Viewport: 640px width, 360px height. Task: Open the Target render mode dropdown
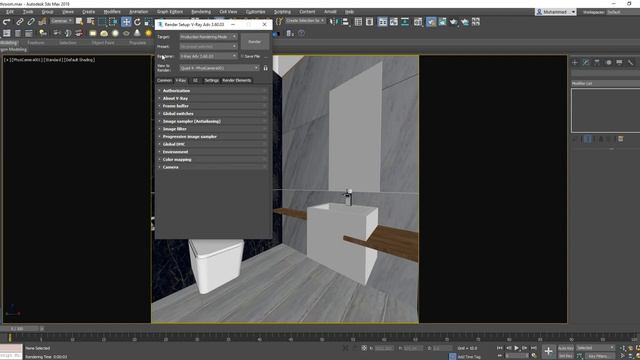[x=208, y=37]
